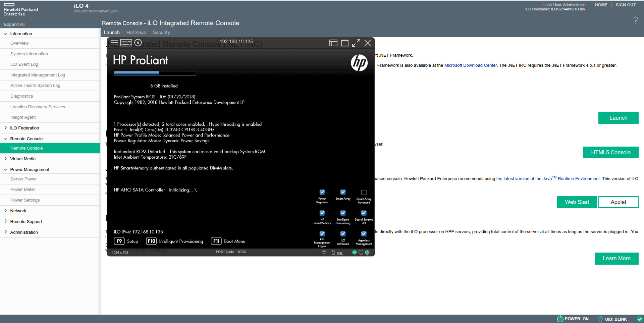Image resolution: width=644 pixels, height=323 pixels.
Task: Toggle the HP SmartMemory checkbox
Action: tap(322, 213)
